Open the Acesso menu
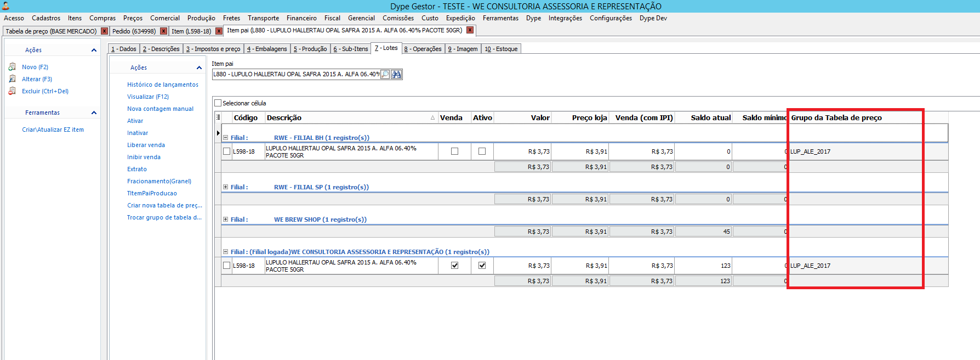The width and height of the screenshot is (980, 360). [14, 18]
